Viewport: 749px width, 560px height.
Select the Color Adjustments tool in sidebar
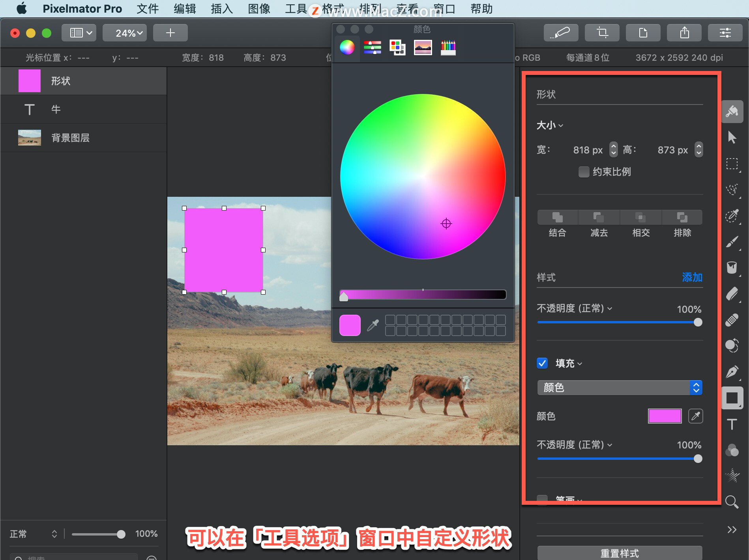(x=732, y=346)
